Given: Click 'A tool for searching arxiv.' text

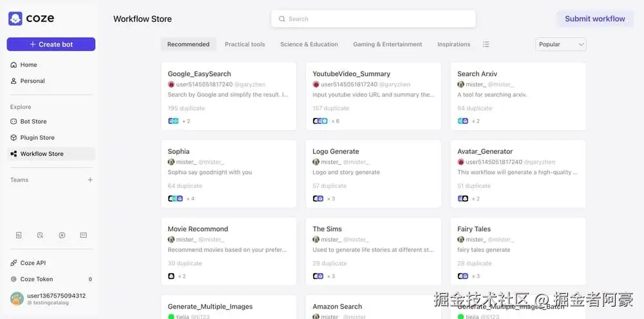Looking at the screenshot, I should (492, 95).
